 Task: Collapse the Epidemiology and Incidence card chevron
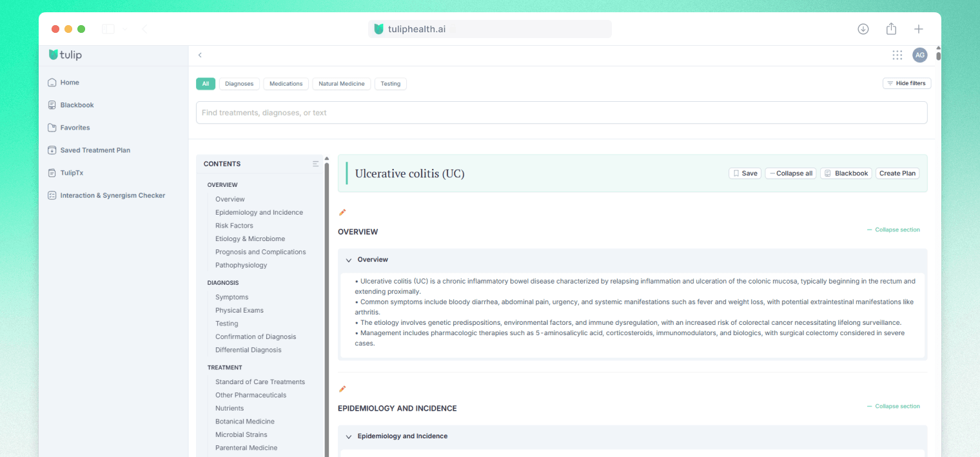pos(349,436)
